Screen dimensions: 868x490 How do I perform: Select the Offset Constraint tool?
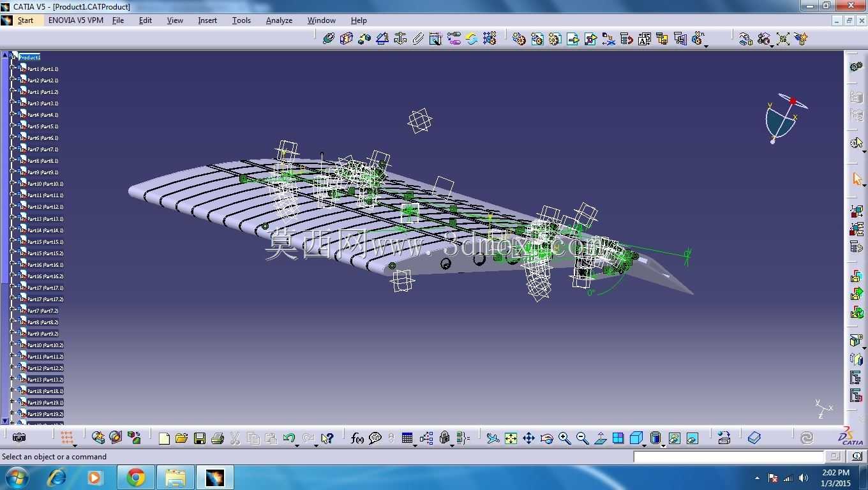(364, 39)
